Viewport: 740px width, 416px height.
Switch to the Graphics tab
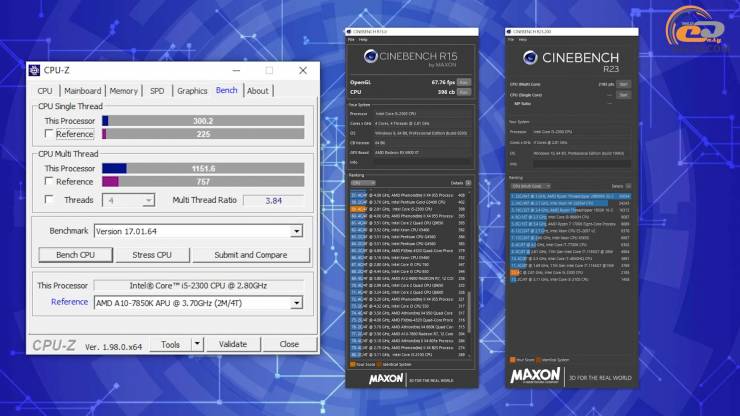[192, 91]
